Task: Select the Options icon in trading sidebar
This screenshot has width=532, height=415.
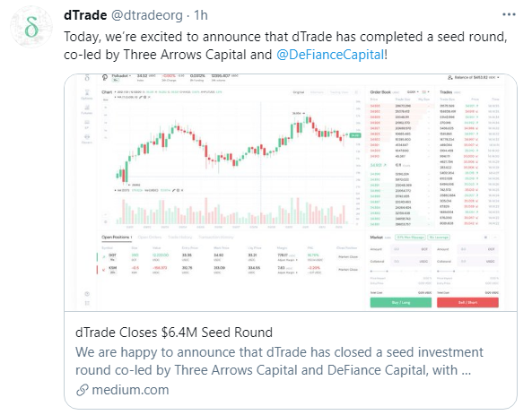Action: [x=87, y=94]
